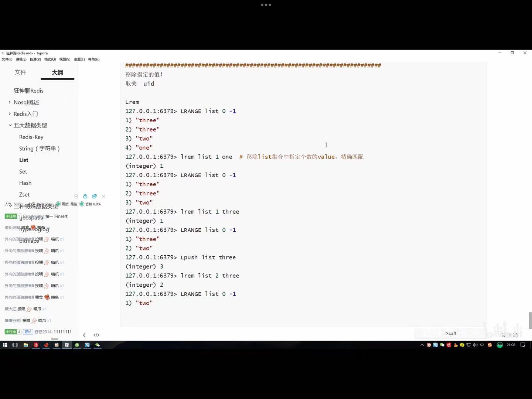This screenshot has width=532, height=399.
Task: Click the code block language field 'bash'
Action: coord(451,333)
